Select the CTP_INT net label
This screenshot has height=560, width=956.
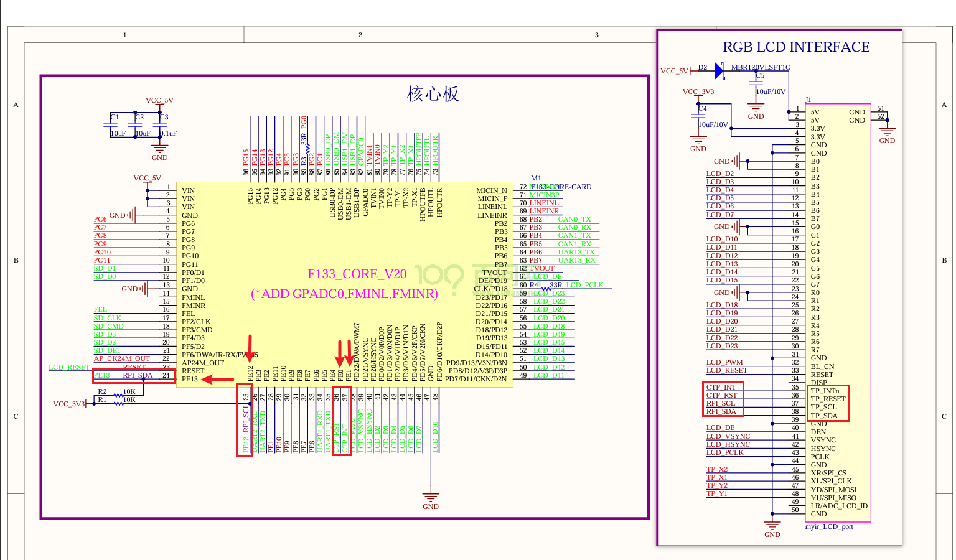(721, 387)
